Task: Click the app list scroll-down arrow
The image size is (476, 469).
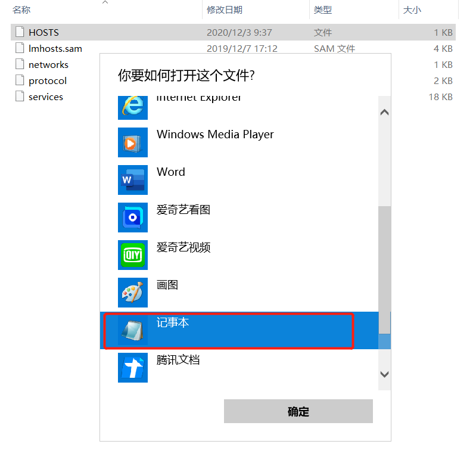Action: click(384, 374)
